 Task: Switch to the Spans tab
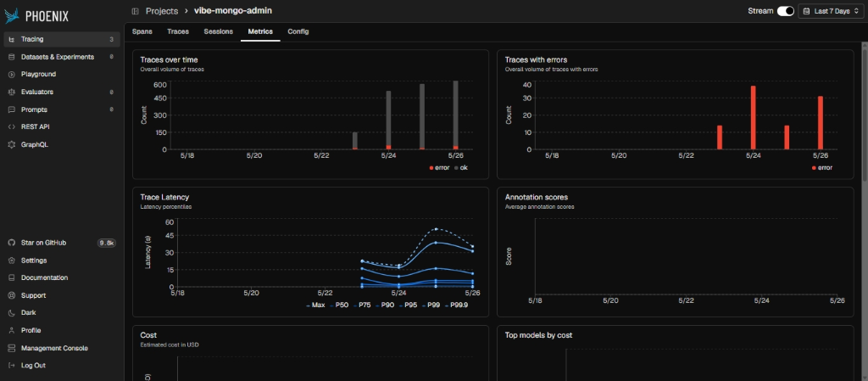coord(142,31)
